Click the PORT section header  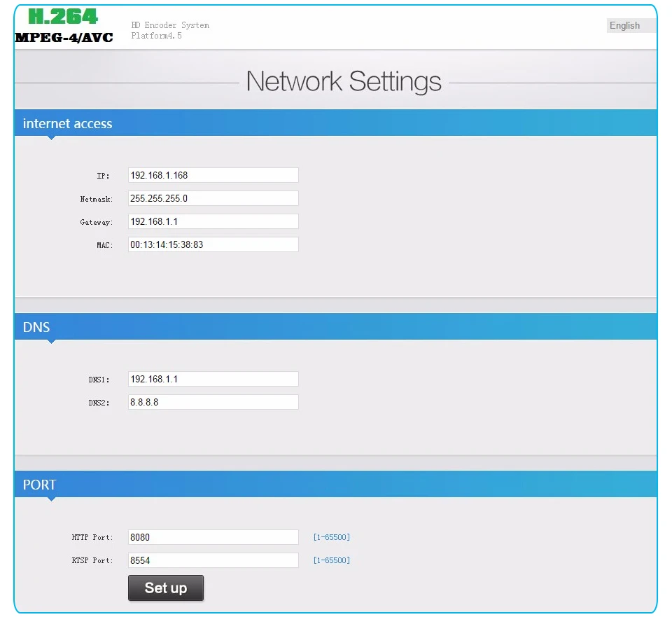[335, 485]
